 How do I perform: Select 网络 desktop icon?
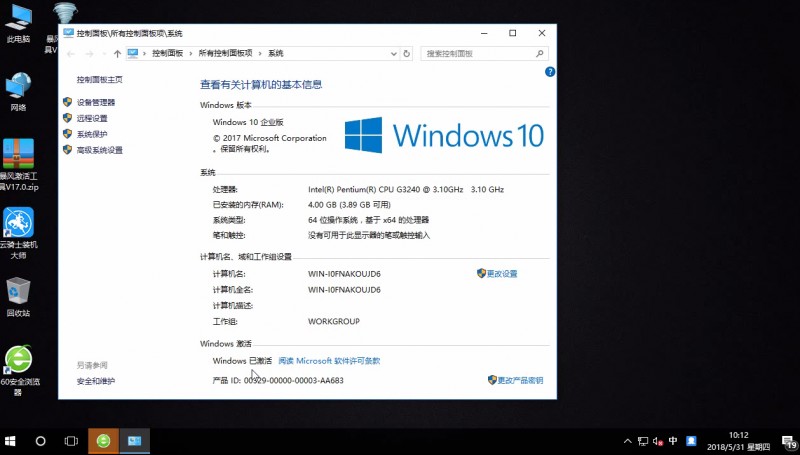[x=18, y=92]
